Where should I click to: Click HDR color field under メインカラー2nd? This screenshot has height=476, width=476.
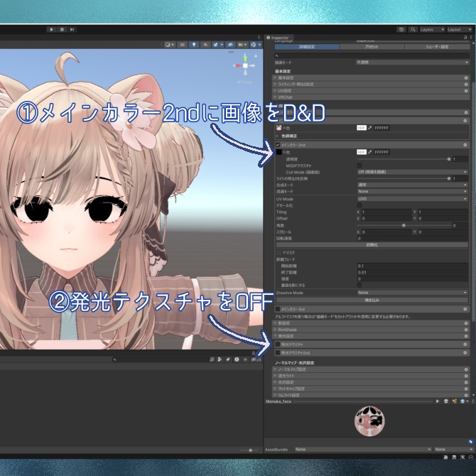pyautogui.click(x=361, y=152)
